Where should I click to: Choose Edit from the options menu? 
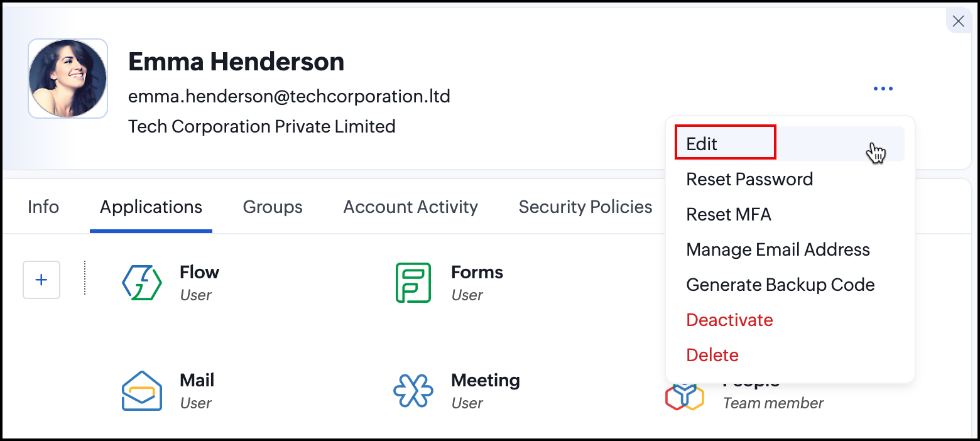(x=702, y=144)
